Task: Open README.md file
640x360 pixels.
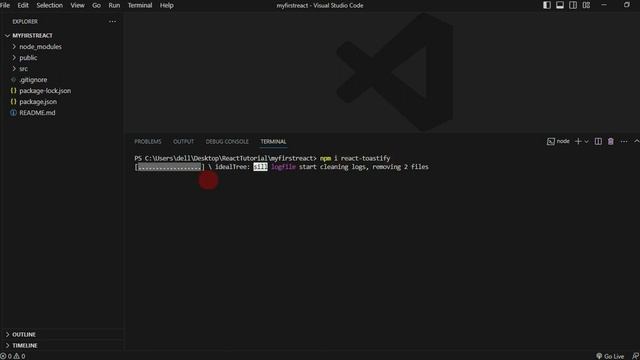Action: coord(37,113)
